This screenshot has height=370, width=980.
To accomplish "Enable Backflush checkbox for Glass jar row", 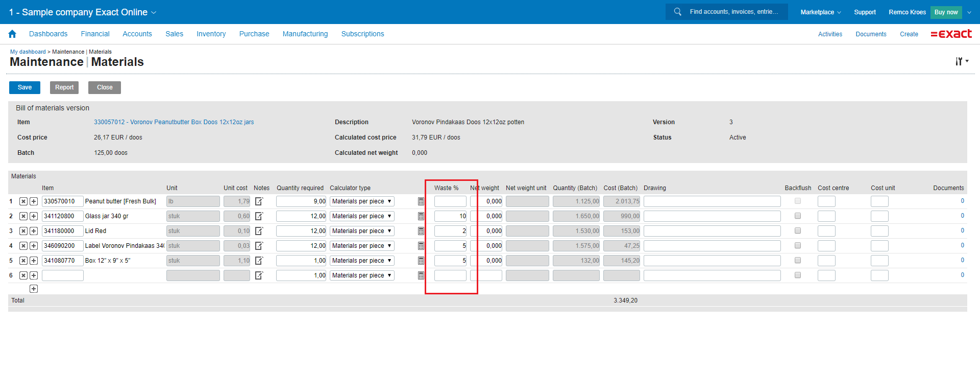I will click(x=798, y=216).
